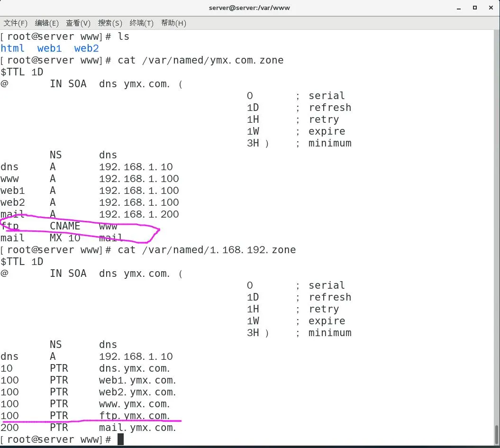Click the CNAME record type
The width and height of the screenshot is (500, 448).
point(65,226)
